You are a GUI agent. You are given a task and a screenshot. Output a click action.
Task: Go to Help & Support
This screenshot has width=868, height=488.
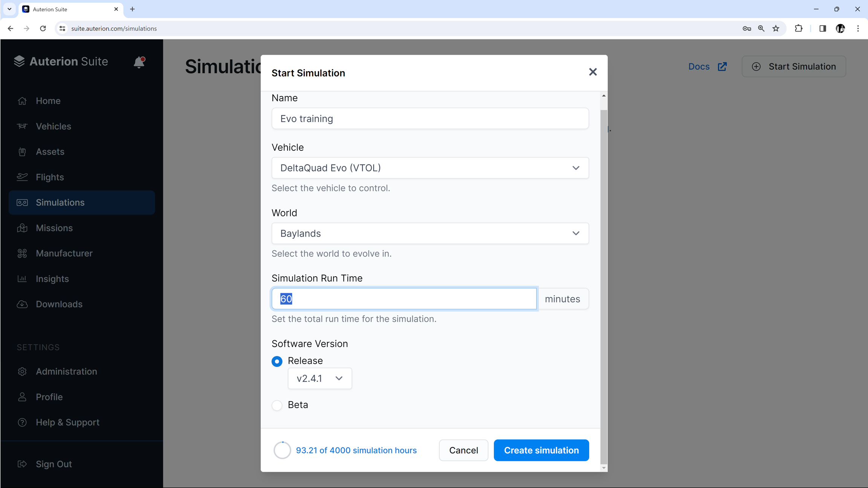(67, 422)
